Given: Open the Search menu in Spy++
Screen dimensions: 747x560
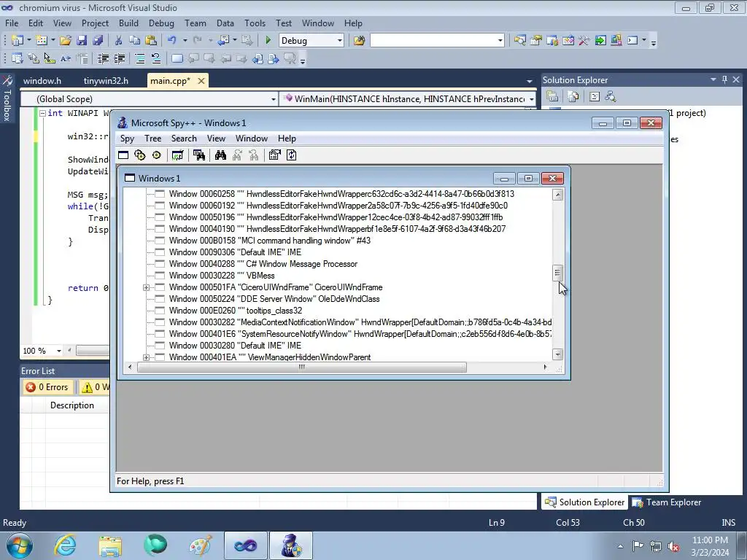Looking at the screenshot, I should tap(184, 139).
